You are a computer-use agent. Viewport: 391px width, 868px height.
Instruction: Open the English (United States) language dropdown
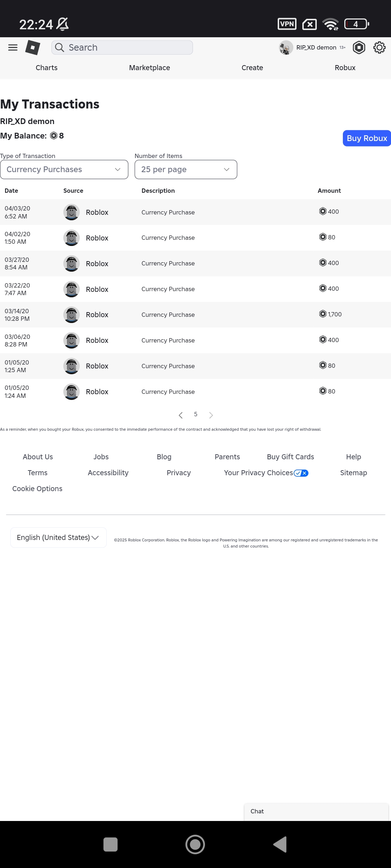pyautogui.click(x=58, y=537)
